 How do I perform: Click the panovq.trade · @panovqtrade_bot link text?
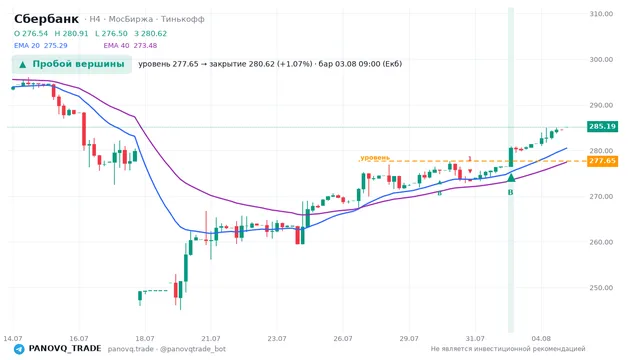[167, 349]
